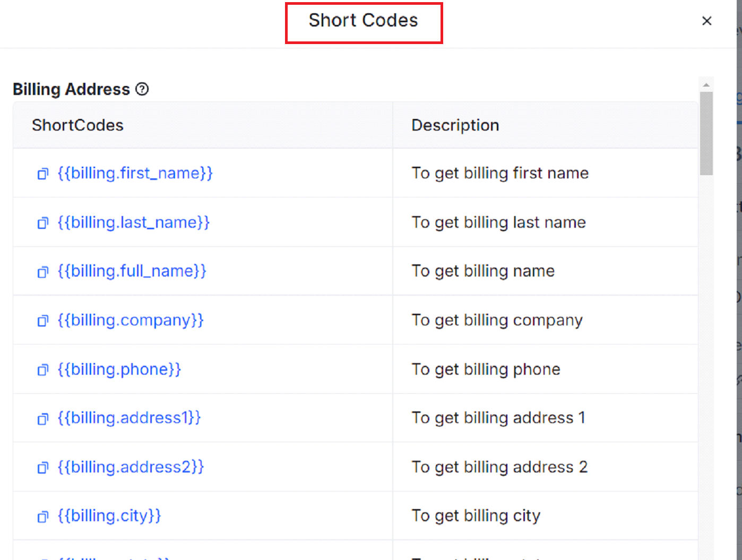Image resolution: width=742 pixels, height=560 pixels.
Task: Click the {{billing.address2}} shortcode link
Action: 131,467
